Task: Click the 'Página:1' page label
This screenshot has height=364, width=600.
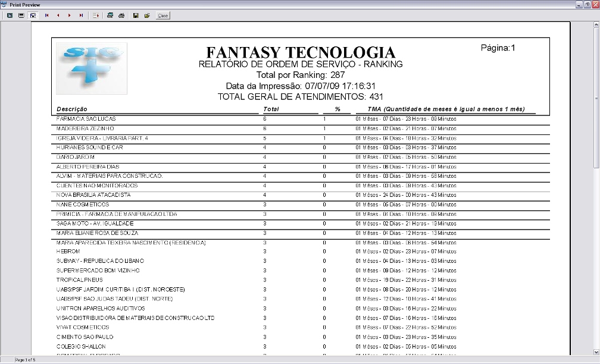Action: click(x=498, y=48)
